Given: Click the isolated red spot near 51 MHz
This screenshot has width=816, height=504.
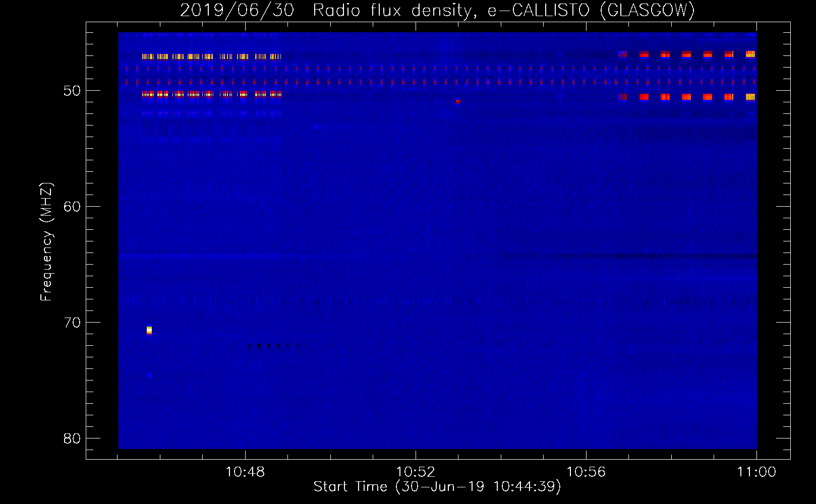Looking at the screenshot, I should (x=458, y=101).
